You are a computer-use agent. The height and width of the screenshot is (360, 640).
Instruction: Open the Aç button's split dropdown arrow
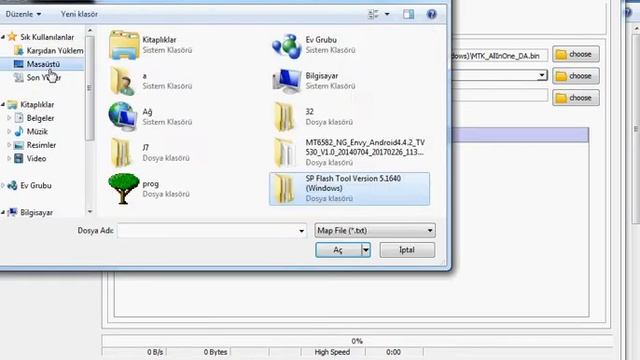tap(366, 250)
